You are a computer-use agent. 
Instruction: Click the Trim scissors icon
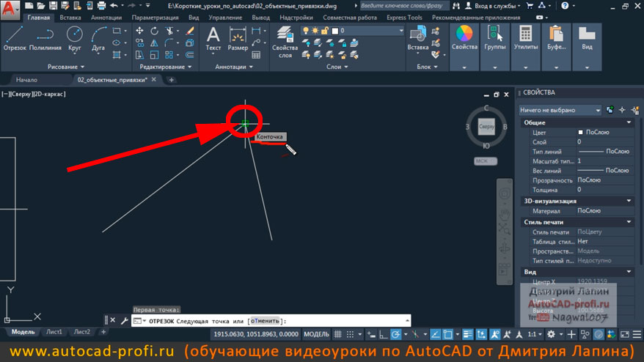pyautogui.click(x=169, y=31)
